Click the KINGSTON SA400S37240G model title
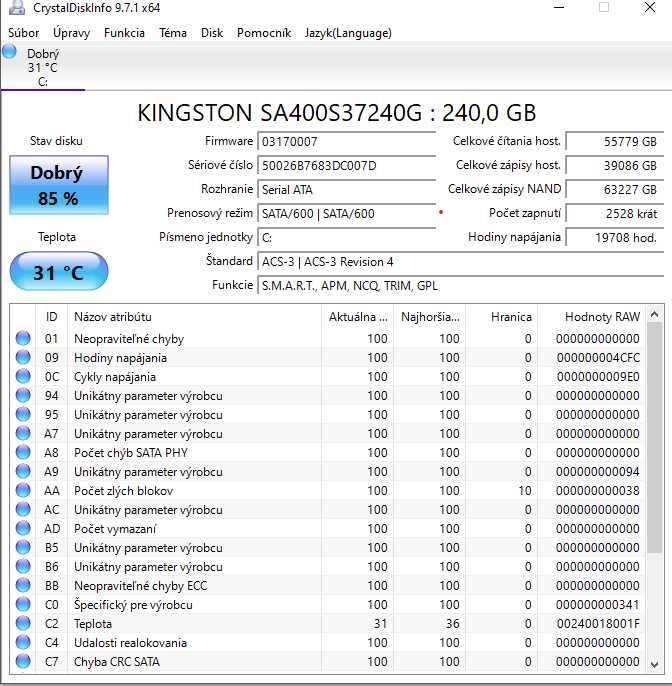This screenshot has width=672, height=686. tap(336, 113)
